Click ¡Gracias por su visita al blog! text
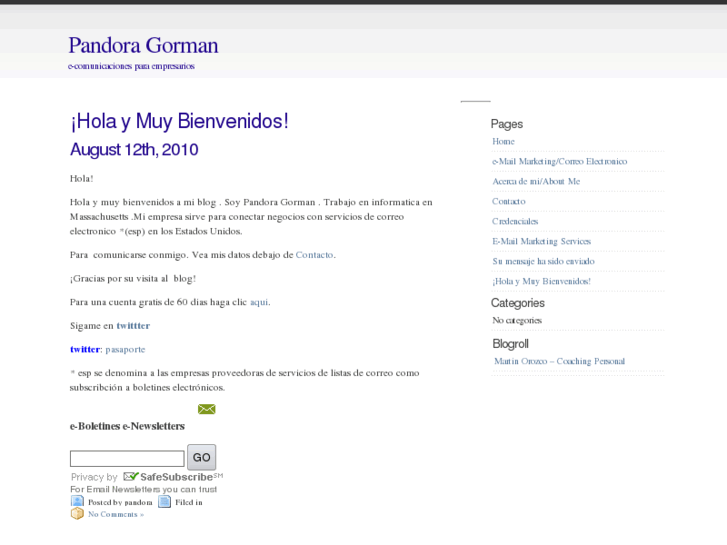This screenshot has height=545, width=727. coord(133,278)
